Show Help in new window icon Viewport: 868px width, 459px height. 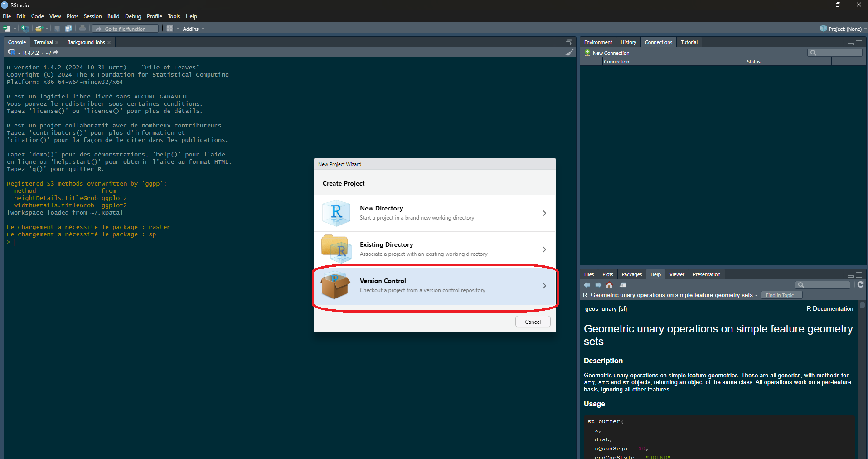623,285
